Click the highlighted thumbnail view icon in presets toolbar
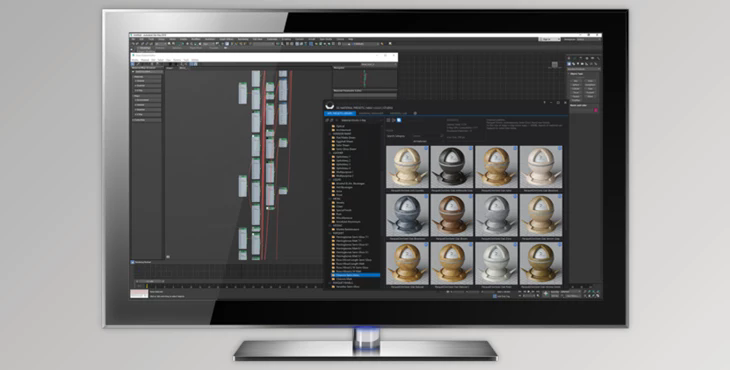 coord(399,120)
